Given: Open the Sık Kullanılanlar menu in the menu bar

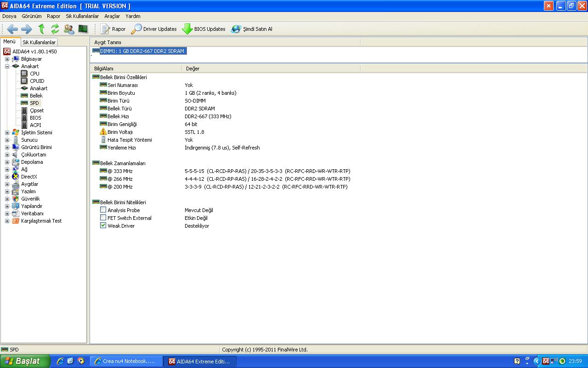Looking at the screenshot, I should (x=82, y=16).
